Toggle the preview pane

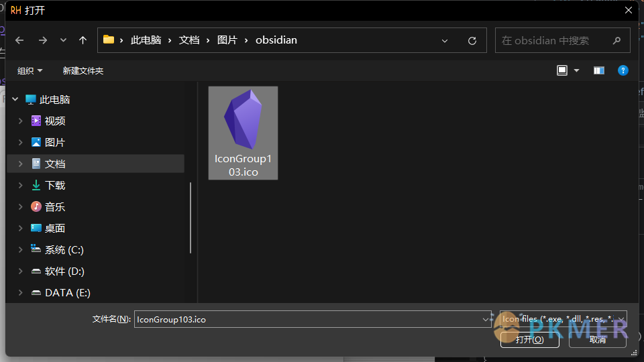coord(599,70)
